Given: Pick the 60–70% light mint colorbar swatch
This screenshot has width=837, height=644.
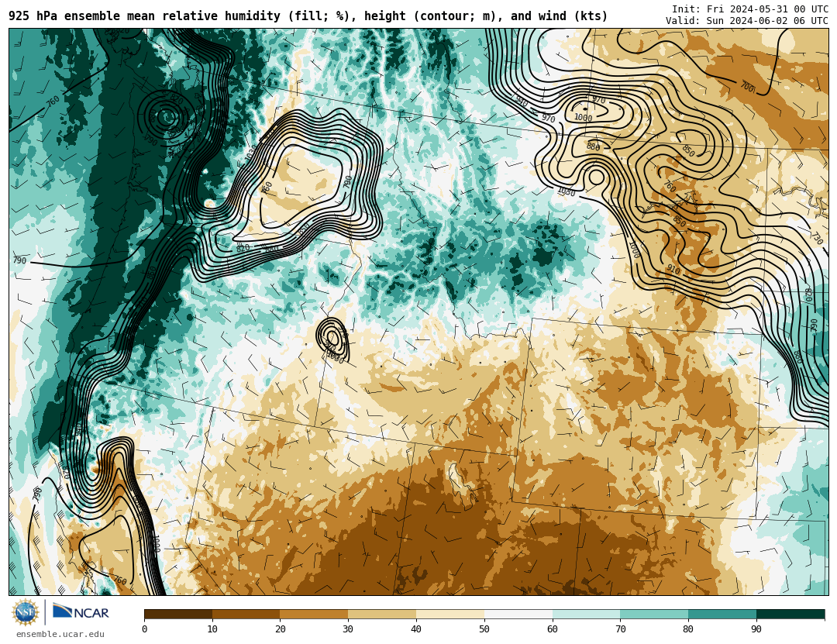Looking at the screenshot, I should pos(586,614).
